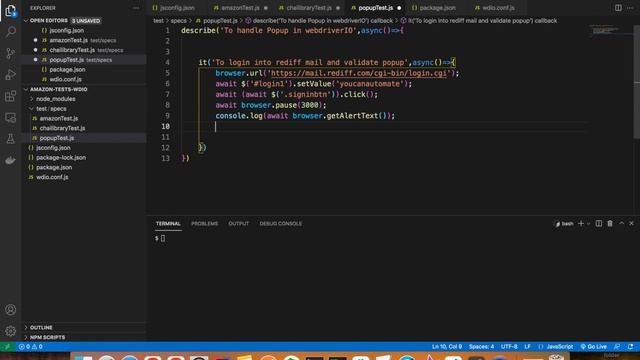Screen dimensions: 640x360
Task: Split the editor to the right
Action: pos(618,8)
